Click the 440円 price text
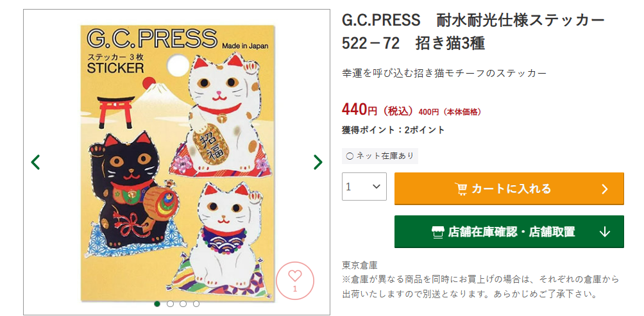This screenshot has width=644, height=316. tap(359, 110)
